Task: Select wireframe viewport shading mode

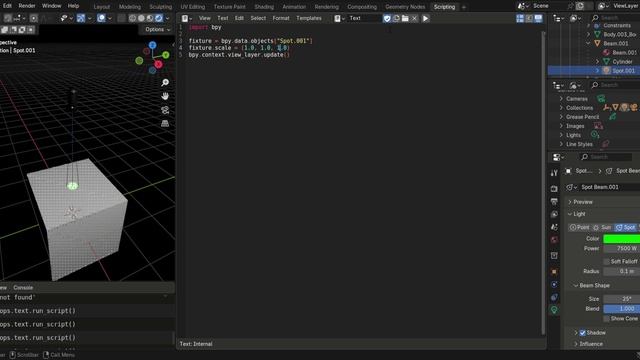Action: 133,18
